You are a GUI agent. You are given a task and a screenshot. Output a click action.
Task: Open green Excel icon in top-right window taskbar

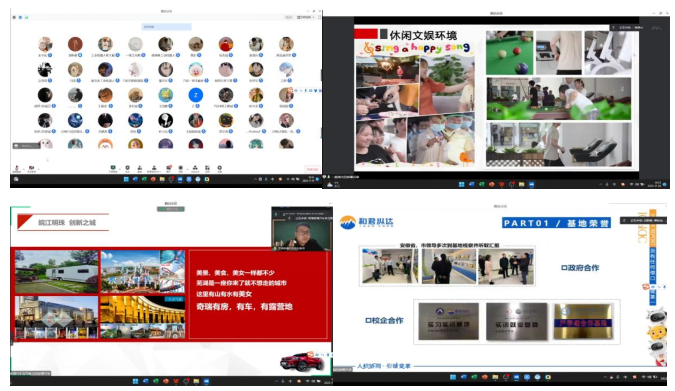coord(481,184)
